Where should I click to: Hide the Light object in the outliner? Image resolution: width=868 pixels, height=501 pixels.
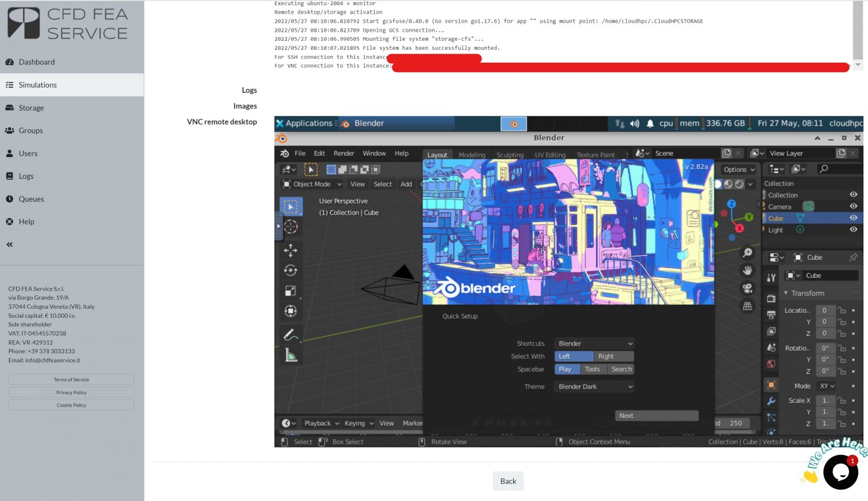point(853,230)
